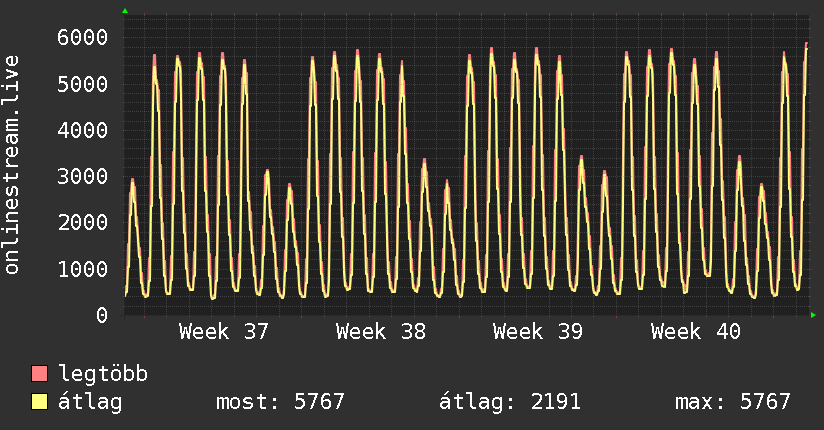Click the 5000 y-axis label
Image resolution: width=824 pixels, height=430 pixels.
(x=83, y=84)
